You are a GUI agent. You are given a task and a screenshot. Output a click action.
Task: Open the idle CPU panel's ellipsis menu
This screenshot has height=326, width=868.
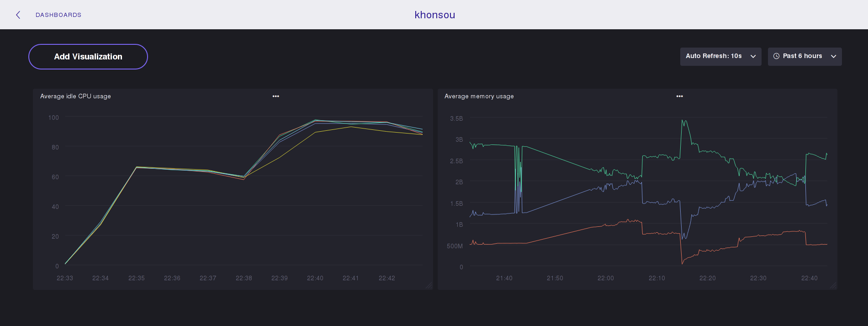tap(275, 96)
